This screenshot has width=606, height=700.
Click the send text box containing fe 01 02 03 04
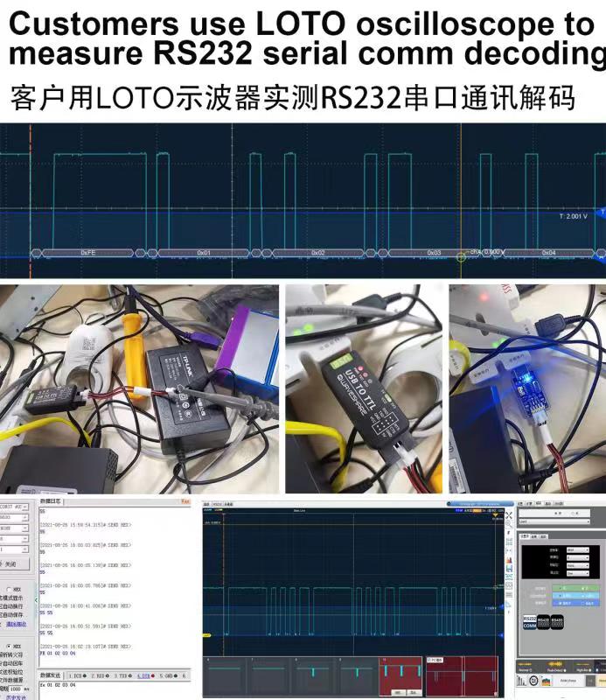[115, 690]
